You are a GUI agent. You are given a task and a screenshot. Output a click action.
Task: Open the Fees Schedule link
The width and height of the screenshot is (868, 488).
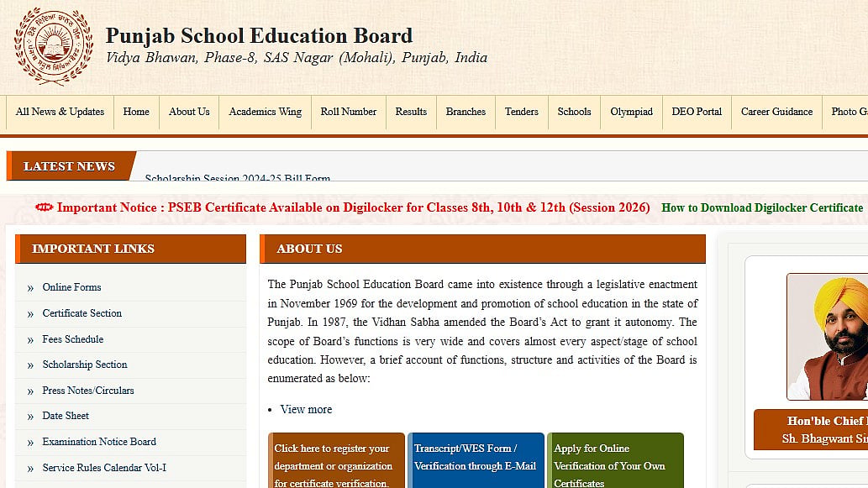(73, 339)
